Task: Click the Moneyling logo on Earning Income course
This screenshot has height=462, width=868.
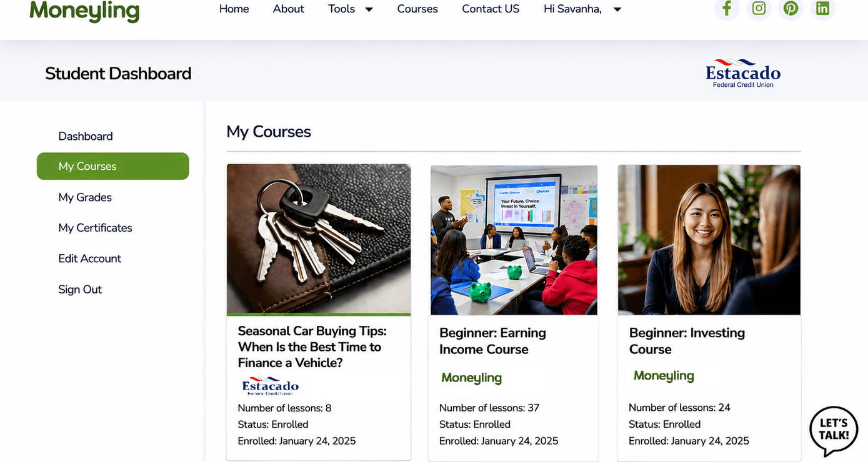Action: tap(471, 378)
